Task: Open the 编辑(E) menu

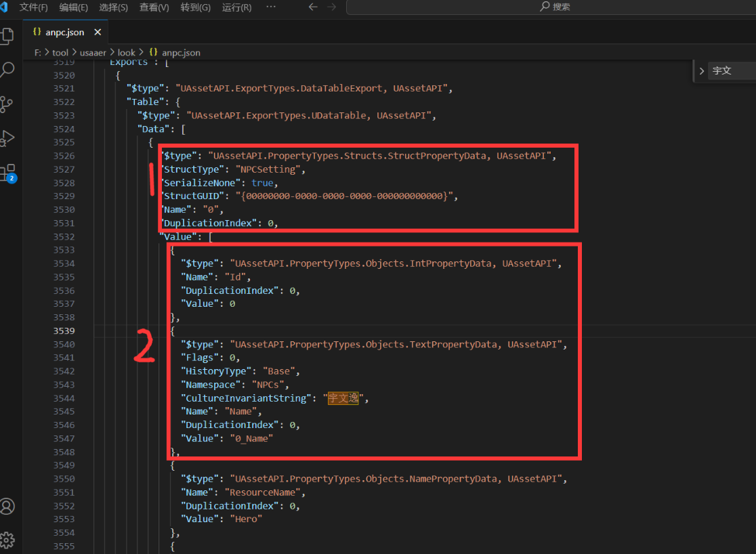Action: [x=73, y=7]
